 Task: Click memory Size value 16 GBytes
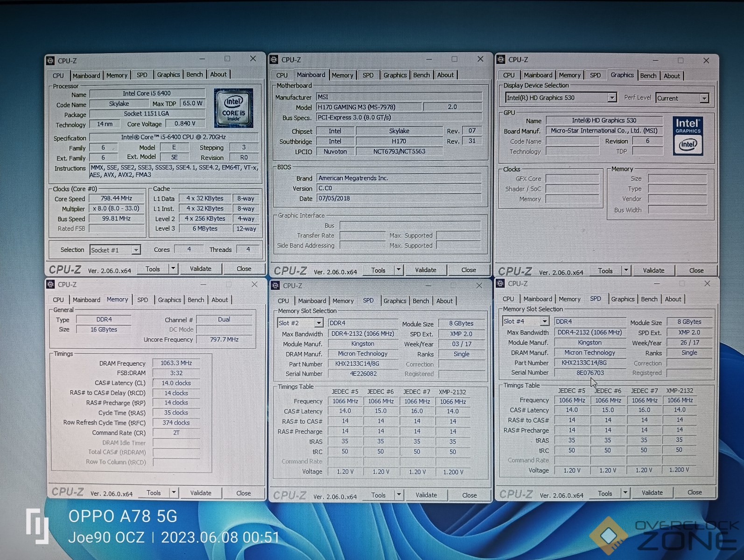[x=104, y=329]
